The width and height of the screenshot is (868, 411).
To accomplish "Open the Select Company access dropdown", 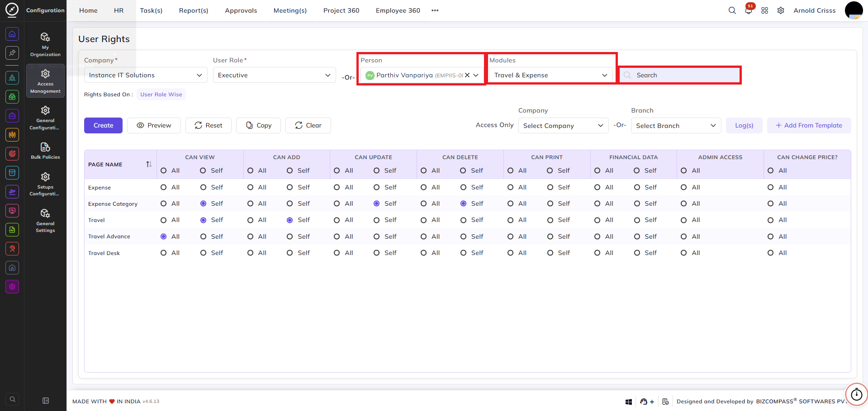I will 564,126.
